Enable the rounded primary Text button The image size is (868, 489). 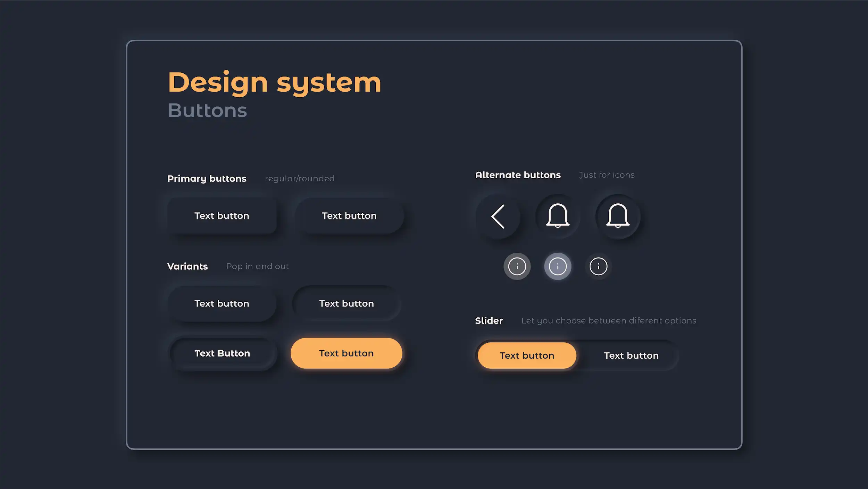[x=349, y=215]
